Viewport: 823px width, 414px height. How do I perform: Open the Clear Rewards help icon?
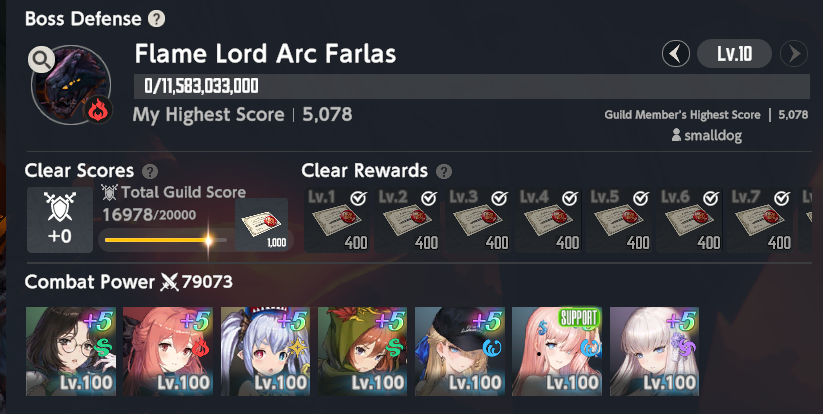pos(444,172)
